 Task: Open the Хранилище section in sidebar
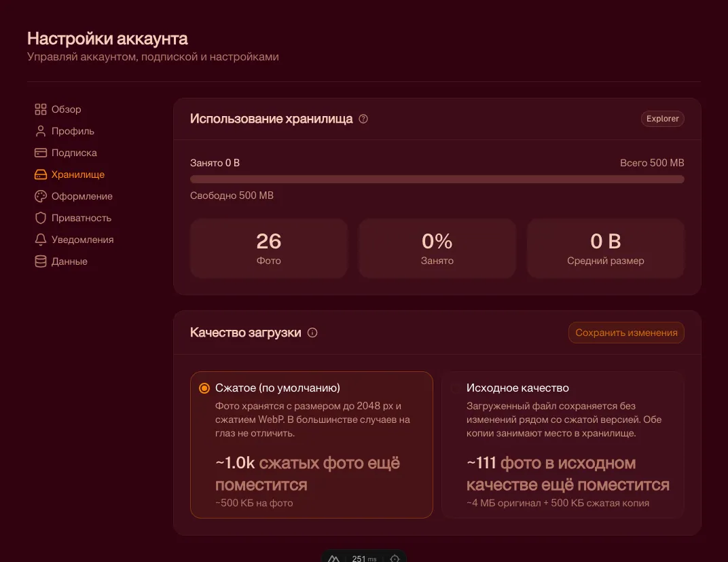pos(70,174)
